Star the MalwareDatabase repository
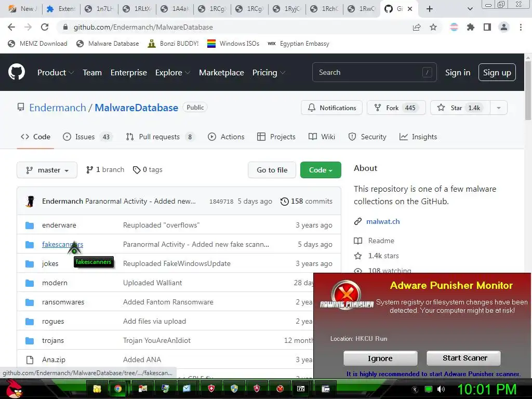The height and width of the screenshot is (399, 532). [x=460, y=108]
